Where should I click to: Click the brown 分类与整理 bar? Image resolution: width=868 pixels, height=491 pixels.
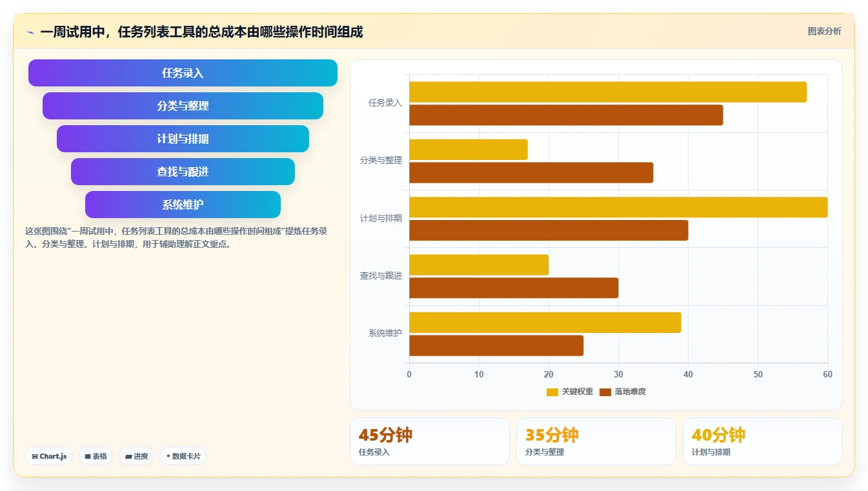(531, 173)
